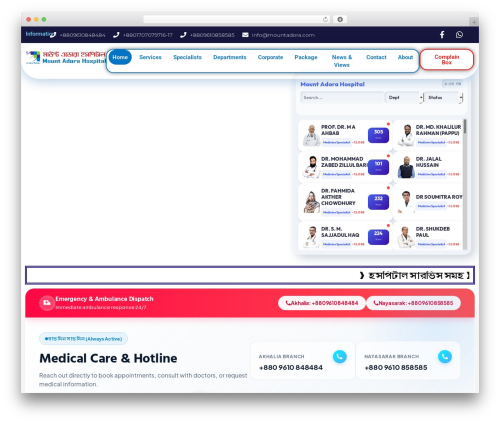Image resolution: width=500 pixels, height=423 pixels.
Task: Call Akhalia number in emergency banner
Action: pos(322,303)
